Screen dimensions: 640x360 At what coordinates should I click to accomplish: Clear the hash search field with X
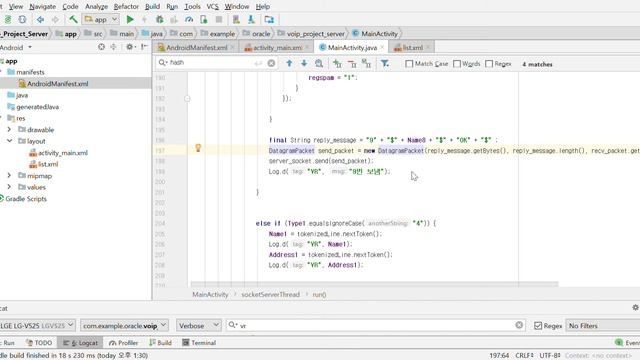[x=271, y=63]
